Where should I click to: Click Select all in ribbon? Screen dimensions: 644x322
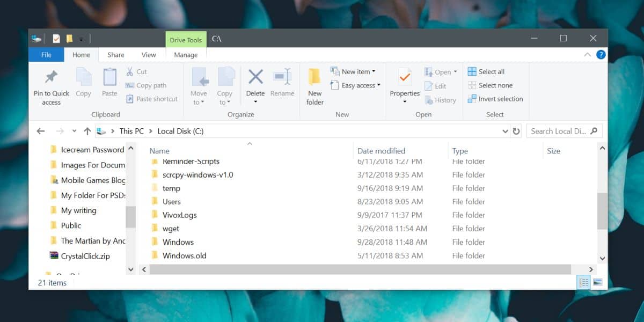(x=486, y=71)
